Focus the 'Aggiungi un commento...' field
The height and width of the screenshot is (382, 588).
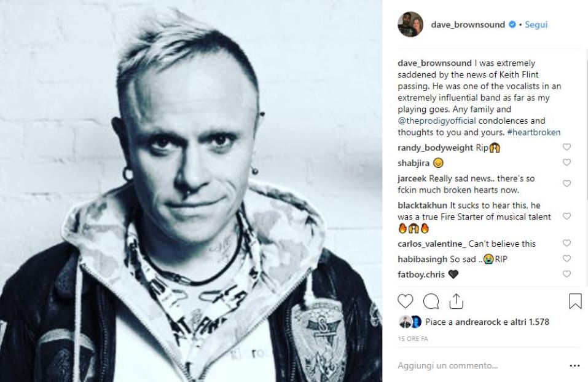pyautogui.click(x=480, y=365)
